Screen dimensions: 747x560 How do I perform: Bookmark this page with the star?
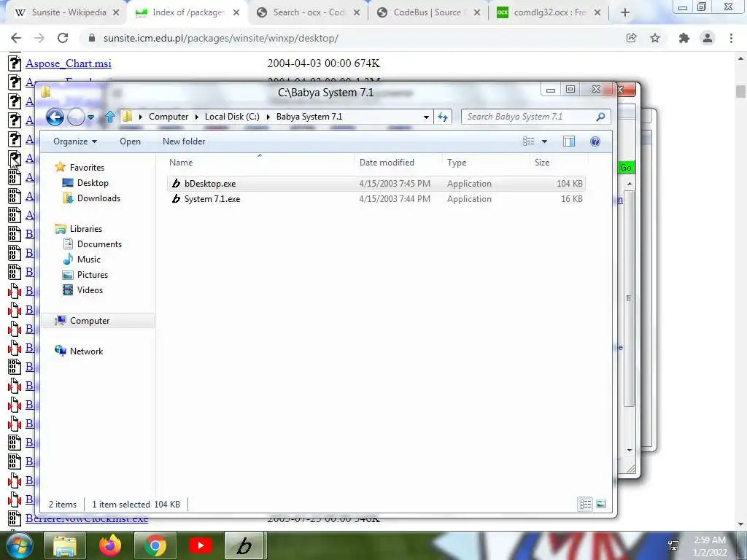click(x=656, y=38)
